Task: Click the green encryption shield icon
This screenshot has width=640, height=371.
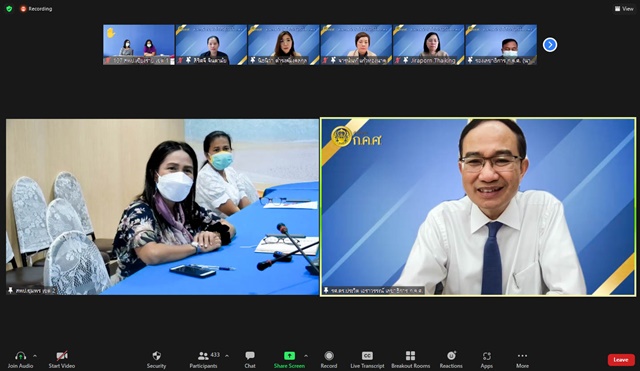Action: coord(9,9)
